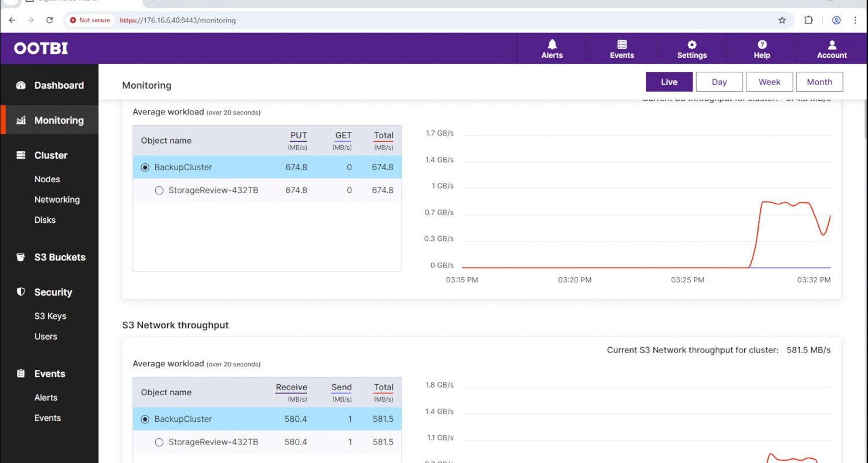The width and height of the screenshot is (868, 463).
Task: Click the PUT column header
Action: pyautogui.click(x=299, y=135)
